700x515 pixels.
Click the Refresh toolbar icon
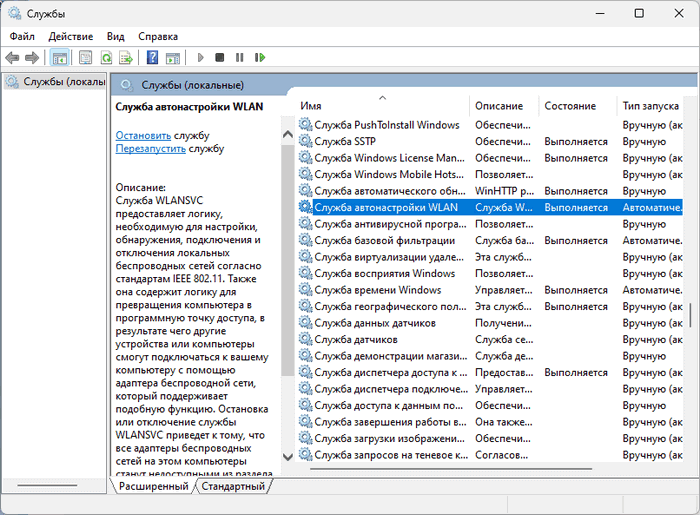tap(105, 58)
